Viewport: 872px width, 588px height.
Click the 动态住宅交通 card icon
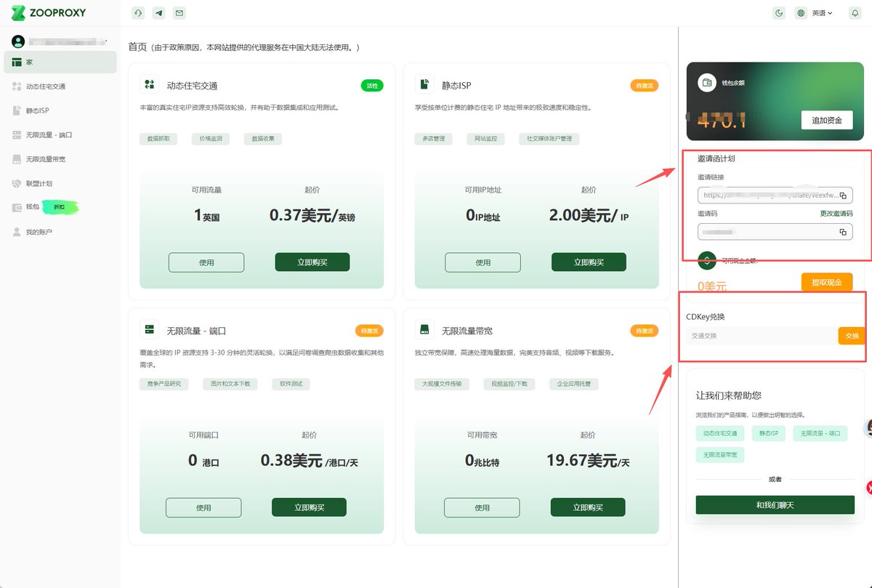click(x=150, y=85)
